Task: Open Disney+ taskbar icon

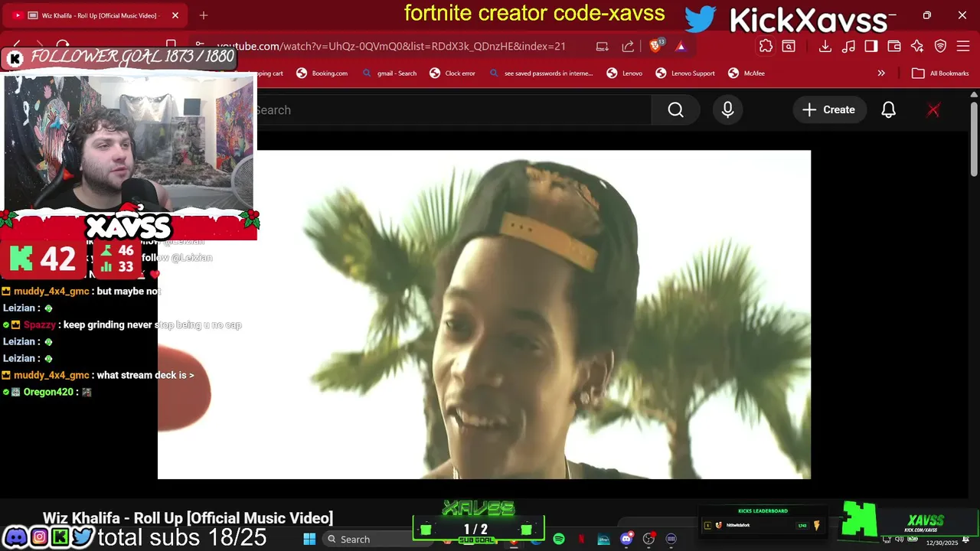Action: 603,540
